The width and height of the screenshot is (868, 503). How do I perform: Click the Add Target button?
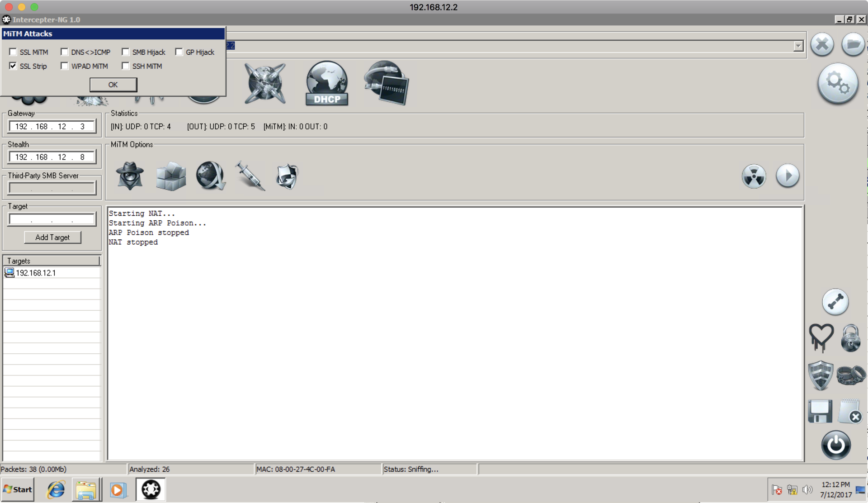coord(52,237)
